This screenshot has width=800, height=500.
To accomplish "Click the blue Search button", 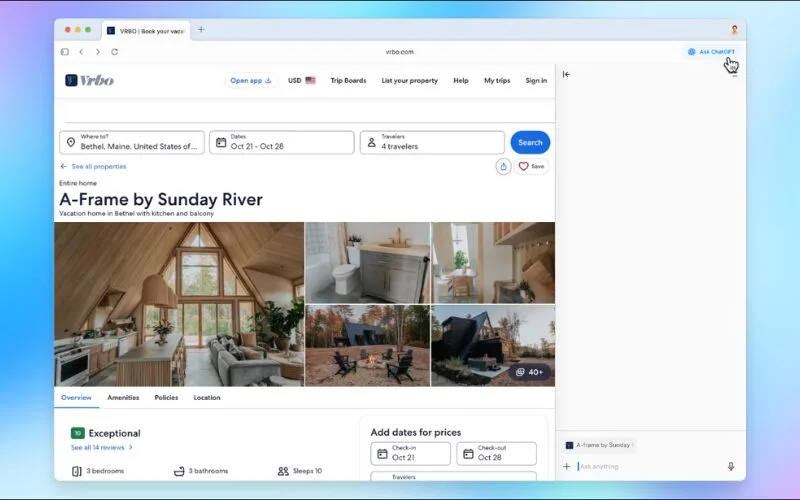I will coord(530,142).
